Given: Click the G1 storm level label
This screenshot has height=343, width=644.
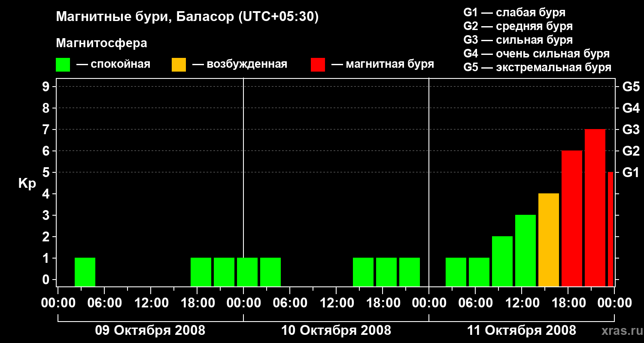Looking at the screenshot, I should [x=631, y=172].
